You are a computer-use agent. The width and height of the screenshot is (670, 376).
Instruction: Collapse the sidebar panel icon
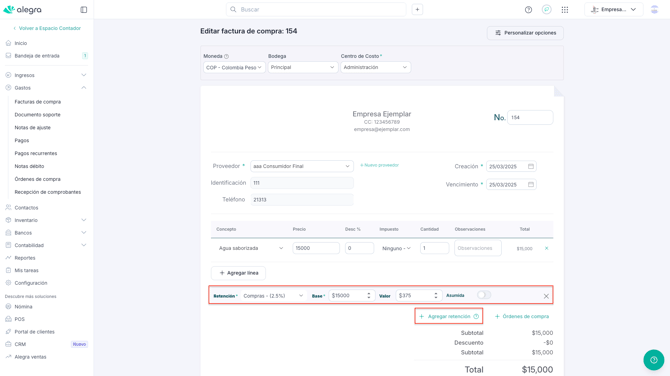[x=84, y=9]
